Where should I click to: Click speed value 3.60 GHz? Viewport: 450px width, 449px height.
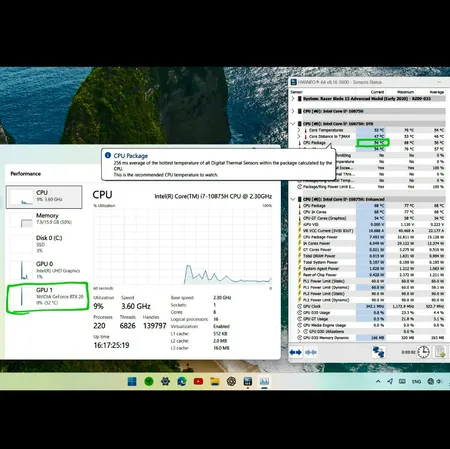pos(136,306)
